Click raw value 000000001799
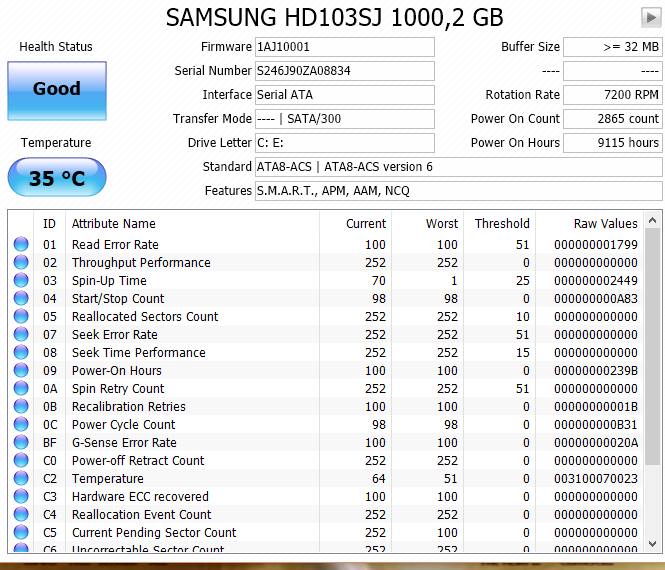Viewport: 665px width, 570px height. (595, 245)
